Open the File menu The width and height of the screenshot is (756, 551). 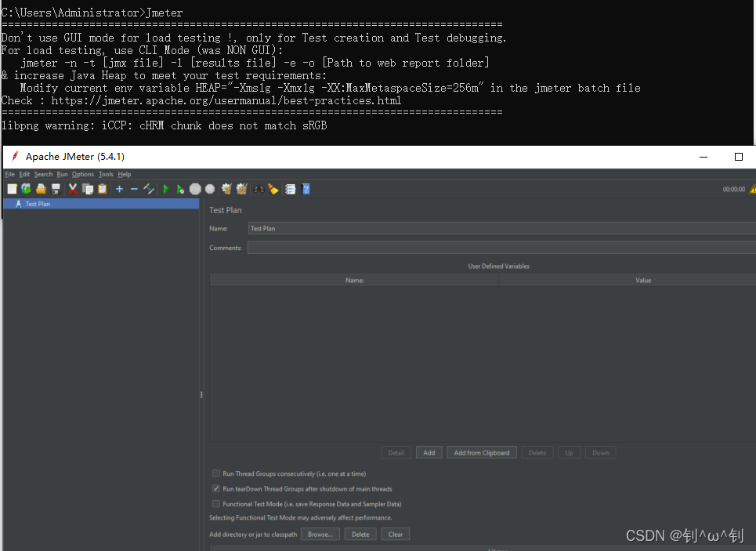click(10, 174)
